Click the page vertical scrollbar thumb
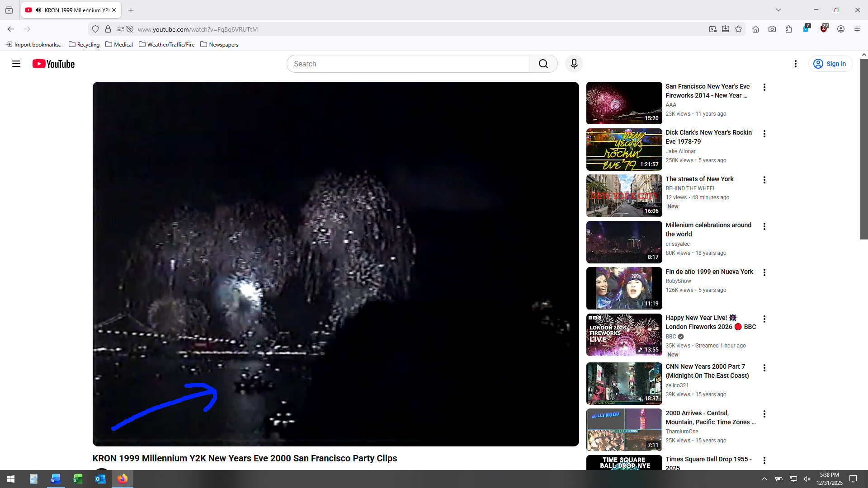Viewport: 868px width, 488px height. click(x=863, y=149)
